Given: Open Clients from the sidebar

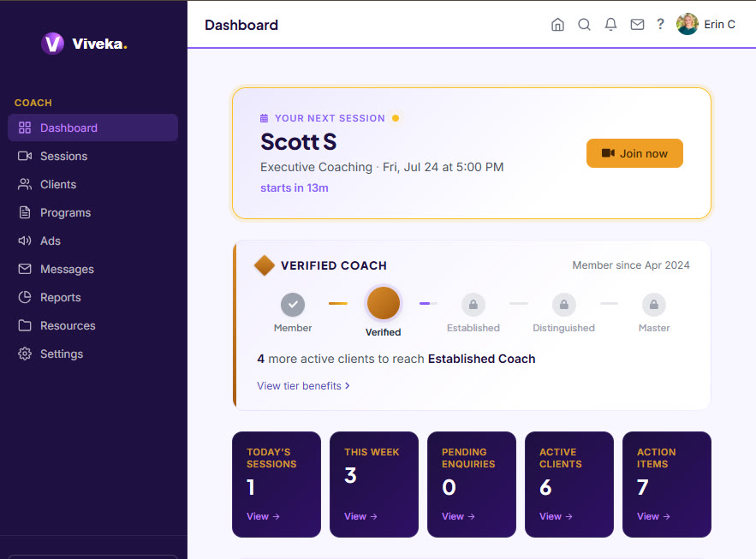Looking at the screenshot, I should point(92,184).
